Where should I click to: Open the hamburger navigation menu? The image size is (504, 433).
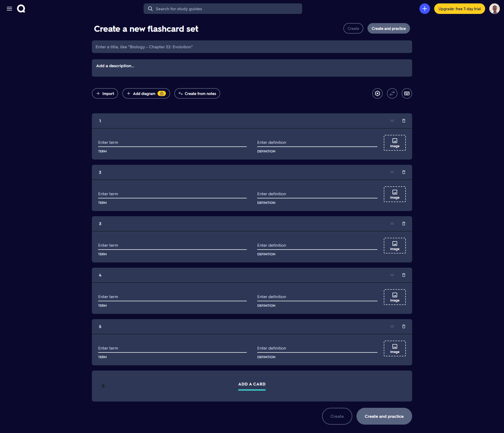click(9, 9)
